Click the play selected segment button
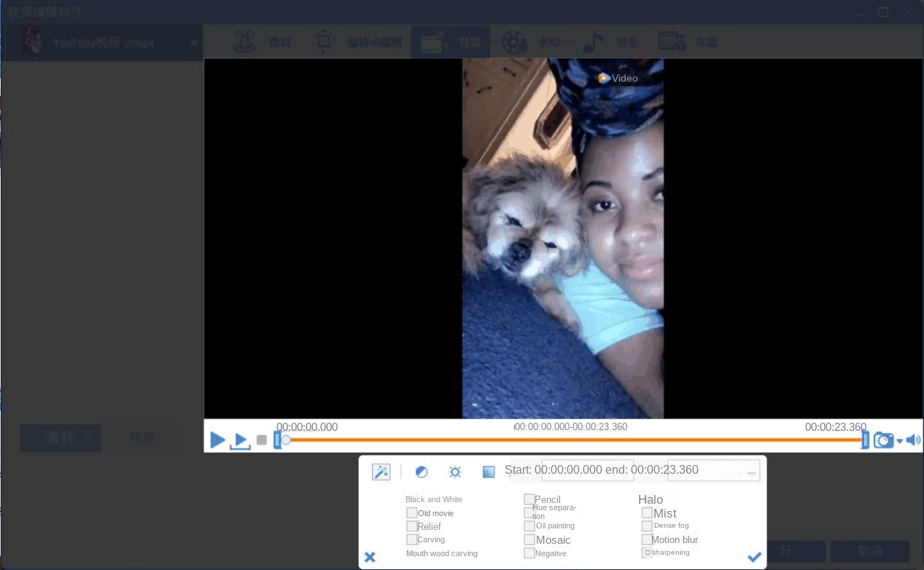 pyautogui.click(x=240, y=441)
